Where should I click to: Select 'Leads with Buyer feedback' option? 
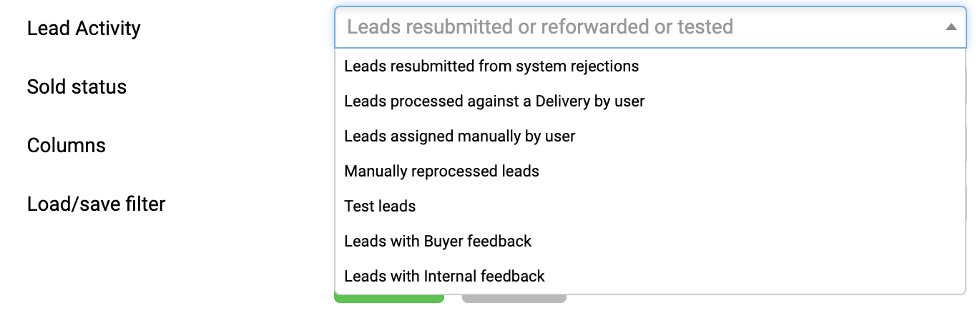click(438, 242)
